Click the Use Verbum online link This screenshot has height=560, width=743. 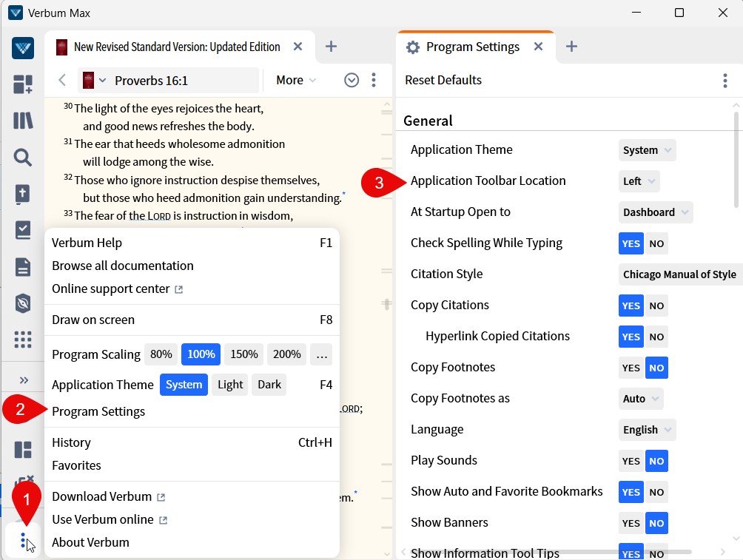(192, 520)
